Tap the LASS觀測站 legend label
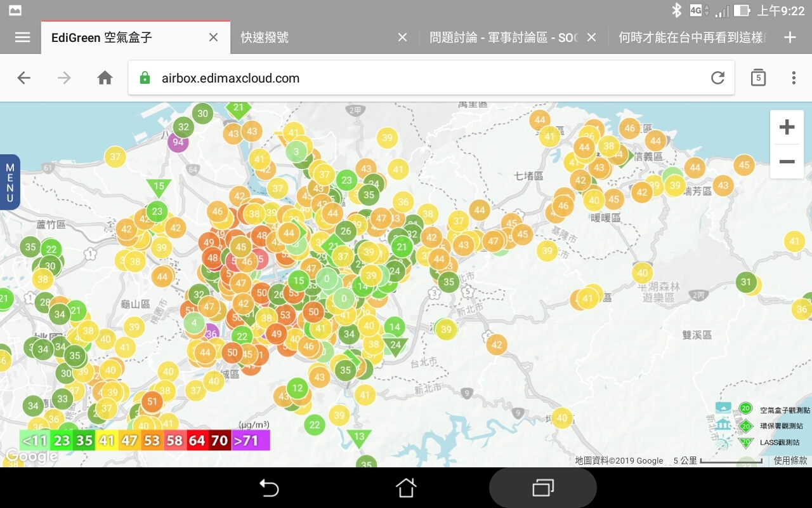Screen dimensions: 812x508 (x=780, y=442)
